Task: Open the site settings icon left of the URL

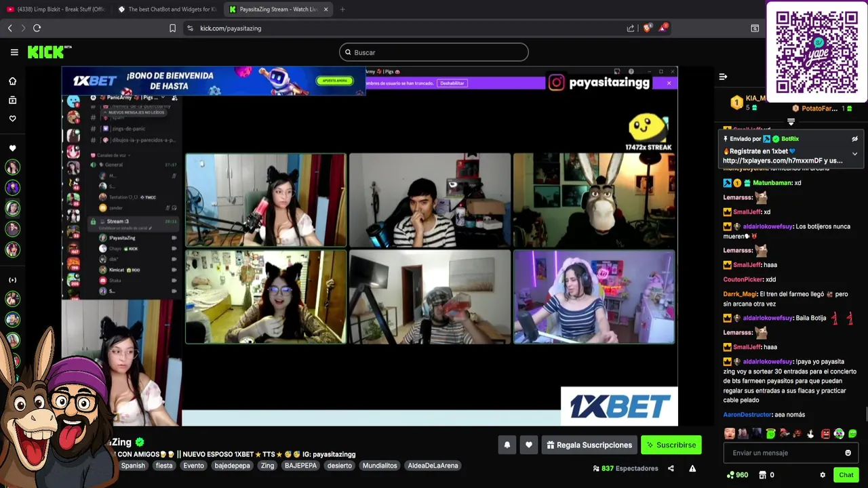Action: coord(190,28)
